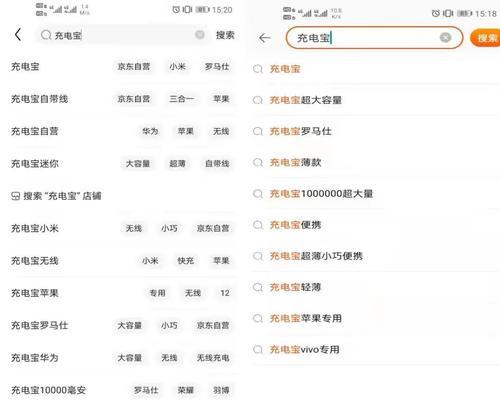Viewport: 500px width, 400px height.
Task: Select left suggestion 充电宝华为
Action: (35, 358)
